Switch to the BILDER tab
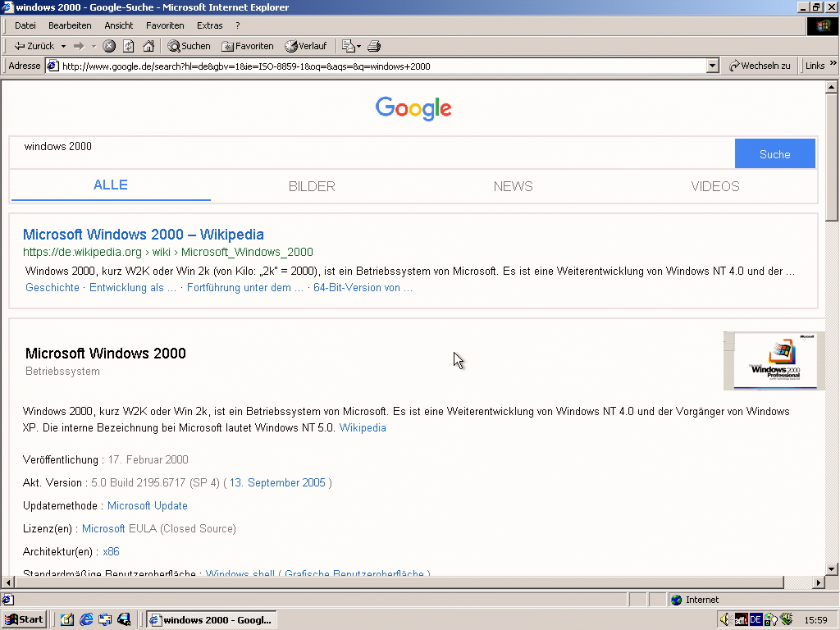The width and height of the screenshot is (840, 630). [312, 186]
